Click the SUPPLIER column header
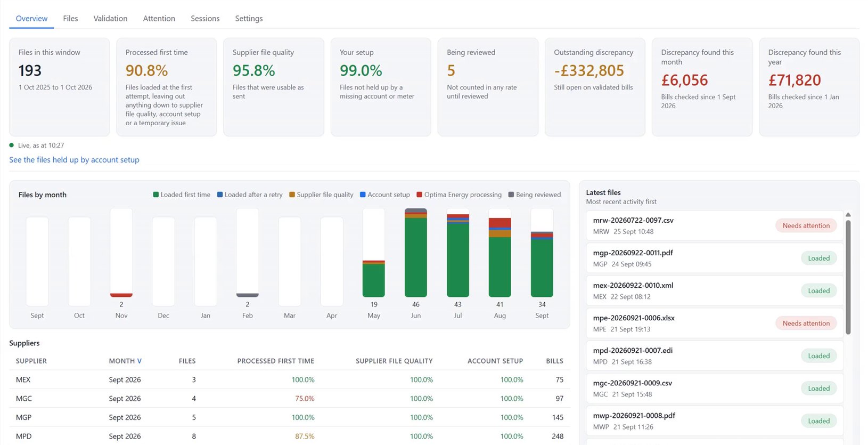 (31, 361)
